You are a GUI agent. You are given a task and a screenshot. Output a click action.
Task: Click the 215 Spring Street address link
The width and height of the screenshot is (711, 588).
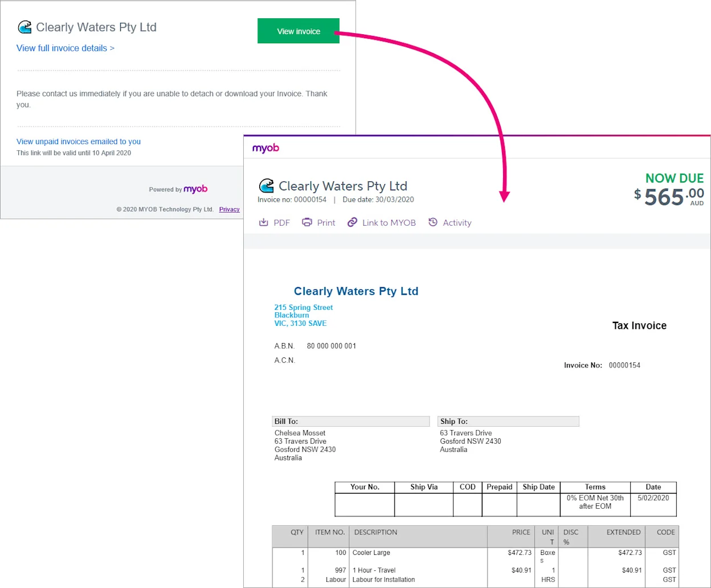click(303, 307)
